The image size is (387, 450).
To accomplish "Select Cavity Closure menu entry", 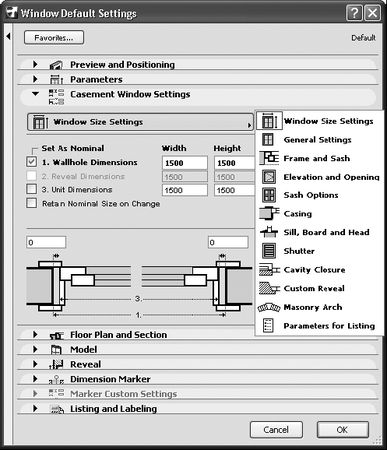I will 314,270.
